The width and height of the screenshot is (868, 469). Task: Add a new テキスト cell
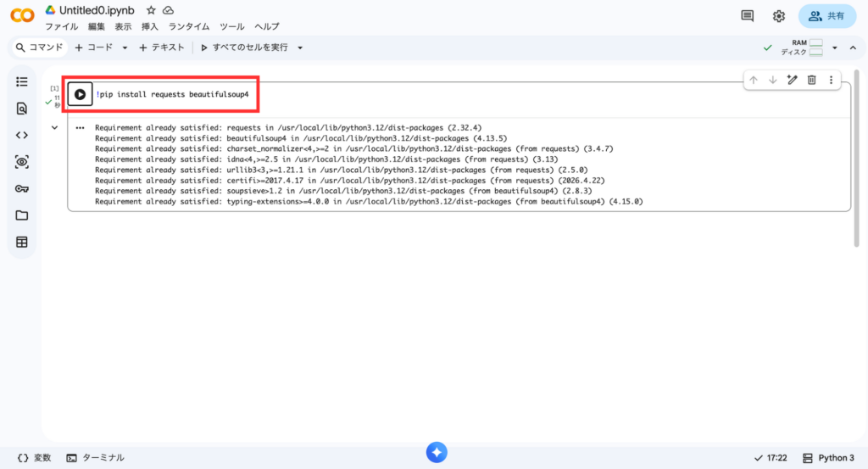(x=162, y=47)
